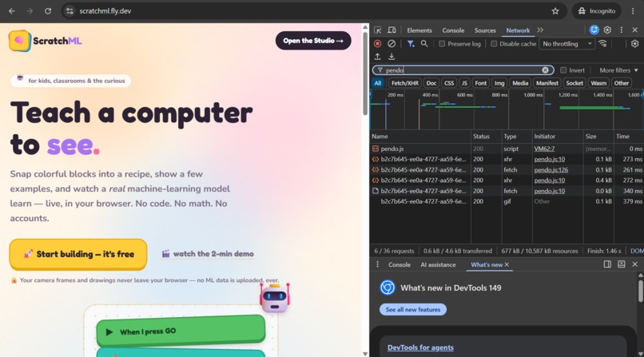The image size is (644, 357).
Task: Click See all new features button
Action: coord(413,309)
